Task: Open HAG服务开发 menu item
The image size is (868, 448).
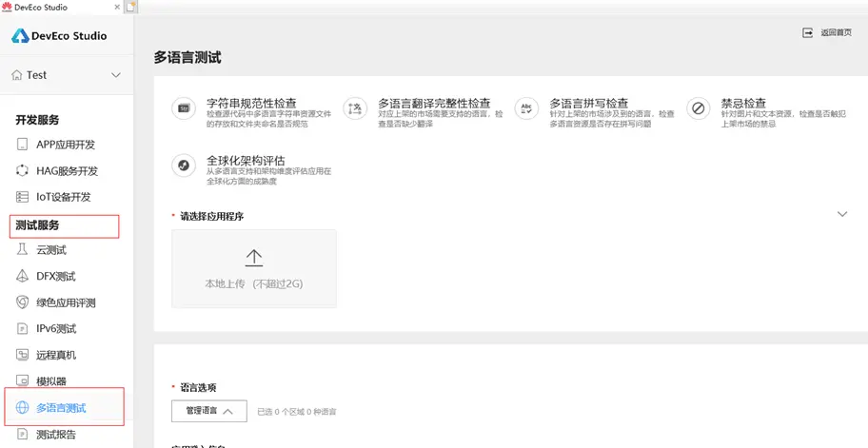Action: [x=67, y=171]
